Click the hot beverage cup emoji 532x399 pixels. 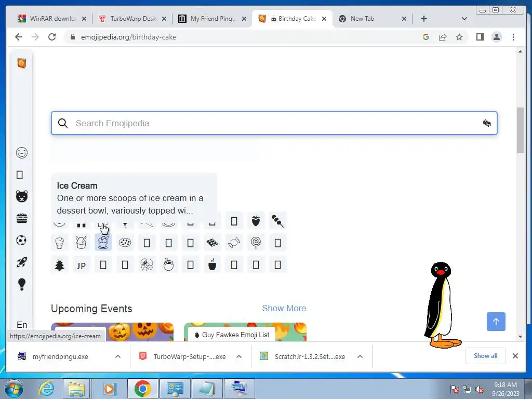212,264
